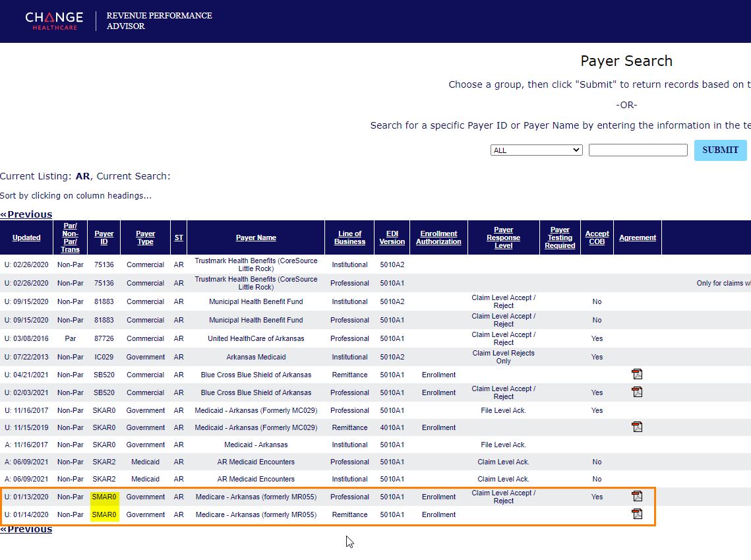This screenshot has width=751, height=560.
Task: Sort by Enrollment Authorization heading
Action: coord(438,237)
